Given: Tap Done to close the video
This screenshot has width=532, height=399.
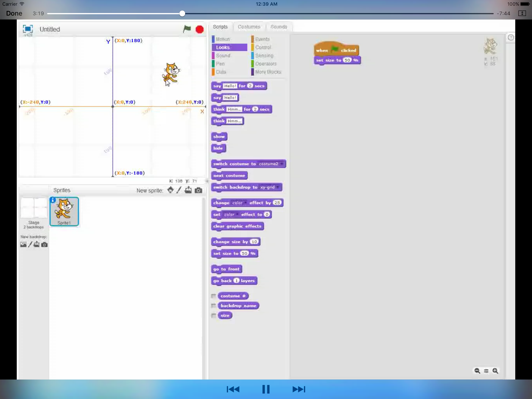Looking at the screenshot, I should click(14, 13).
